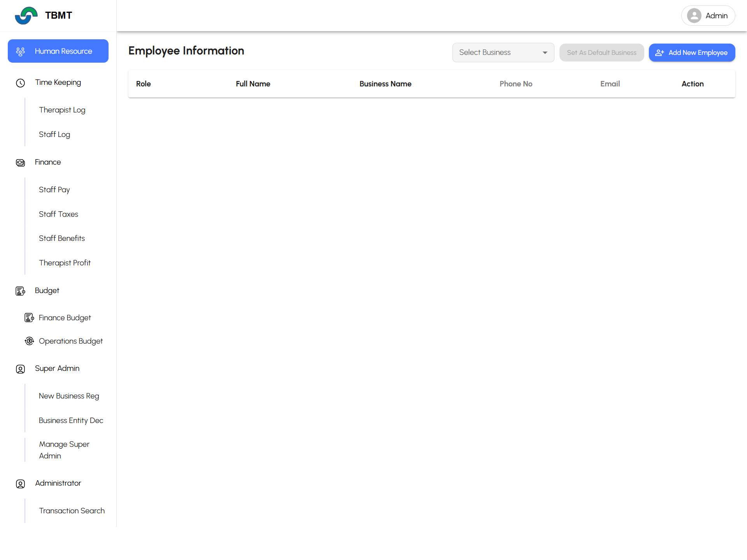Open the Select Business dropdown
The height and width of the screenshot is (560, 747).
tap(503, 53)
